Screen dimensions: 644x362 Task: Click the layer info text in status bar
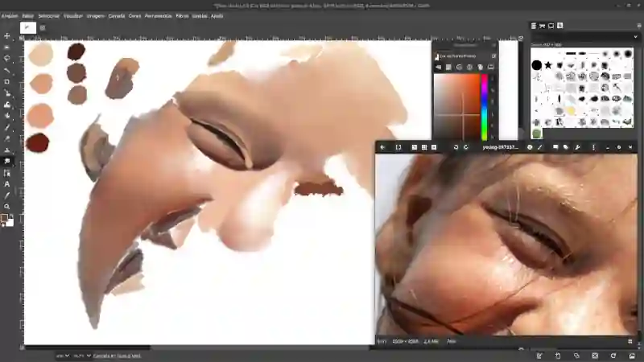pos(117,356)
